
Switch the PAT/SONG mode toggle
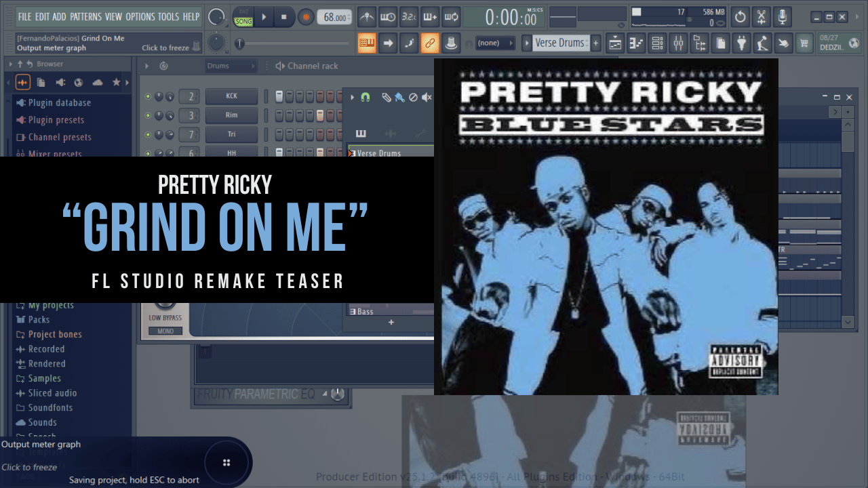tap(243, 17)
